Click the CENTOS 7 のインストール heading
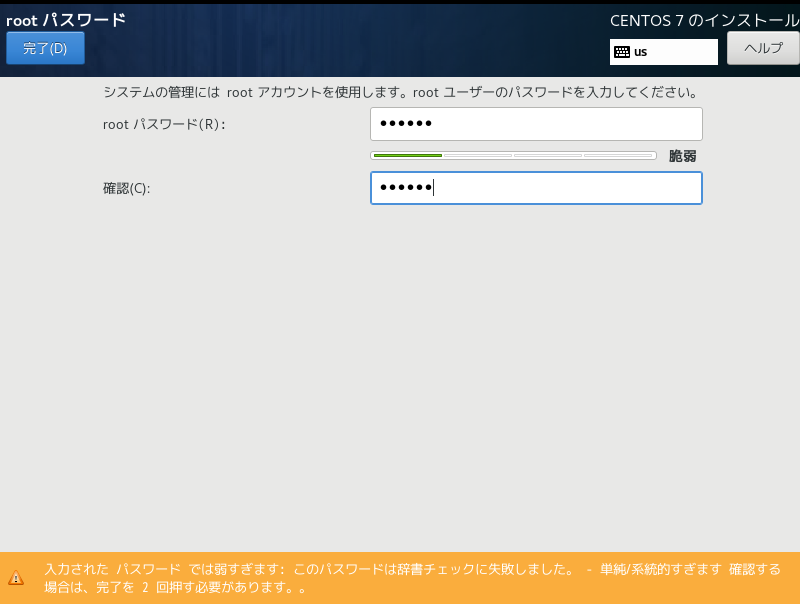The image size is (800, 604). pyautogui.click(x=705, y=20)
